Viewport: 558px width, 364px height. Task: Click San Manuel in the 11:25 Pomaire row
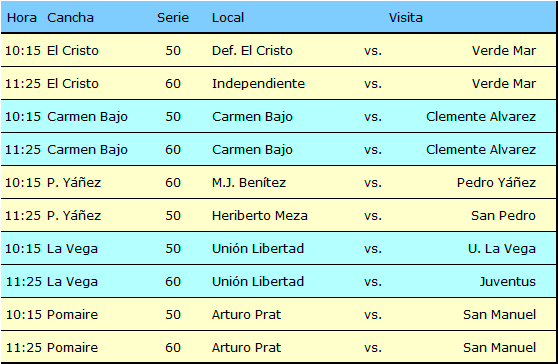click(x=500, y=348)
